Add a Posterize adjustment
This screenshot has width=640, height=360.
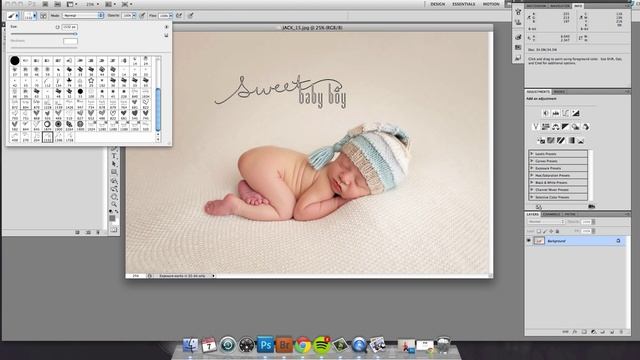551,141
